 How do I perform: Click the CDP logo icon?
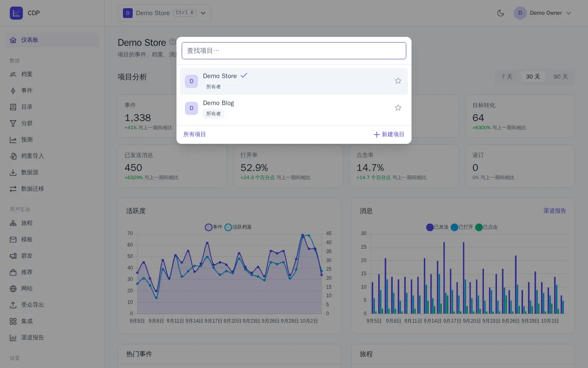[16, 13]
